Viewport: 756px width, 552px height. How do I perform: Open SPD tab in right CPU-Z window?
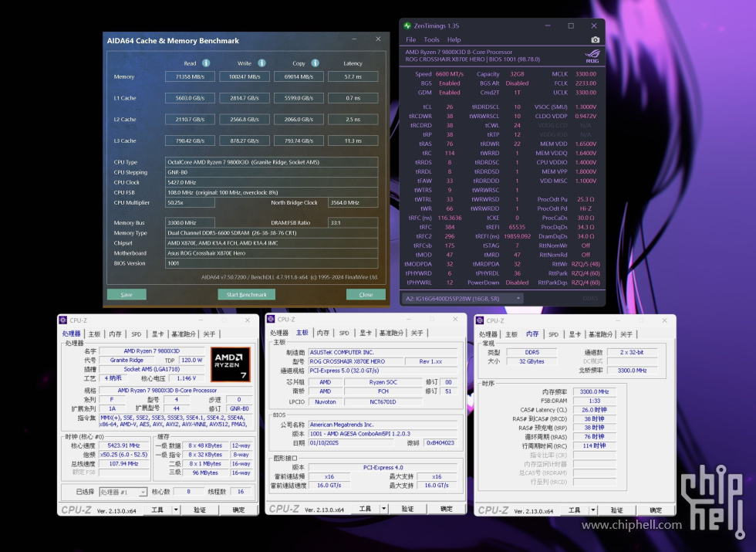tap(554, 334)
